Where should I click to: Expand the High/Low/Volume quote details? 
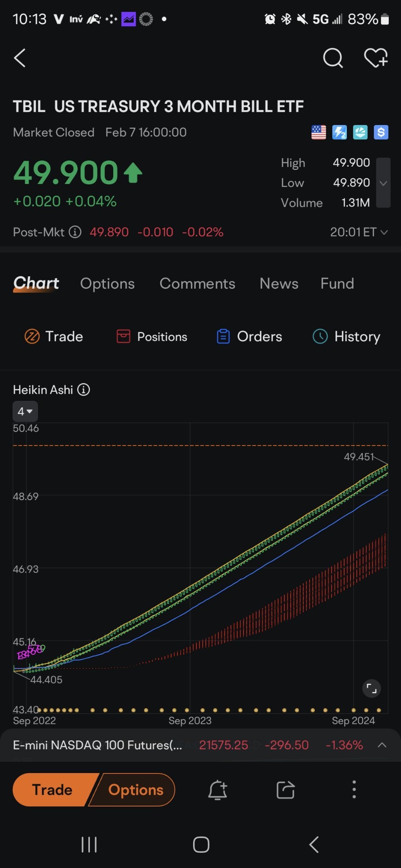point(384,183)
